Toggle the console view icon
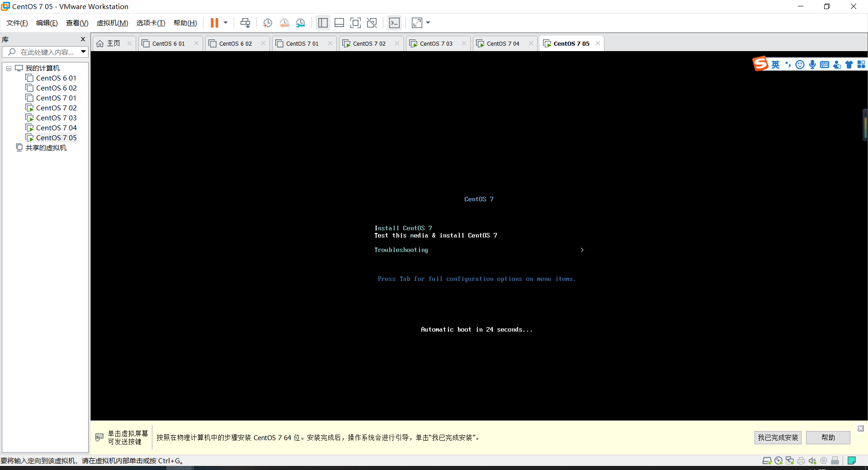868x470 pixels. click(x=395, y=23)
